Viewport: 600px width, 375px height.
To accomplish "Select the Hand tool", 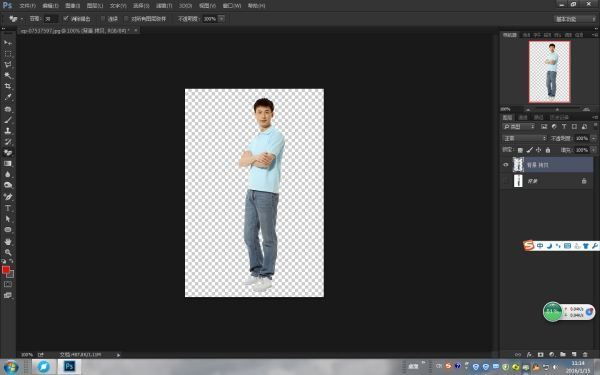I will pos(8,241).
